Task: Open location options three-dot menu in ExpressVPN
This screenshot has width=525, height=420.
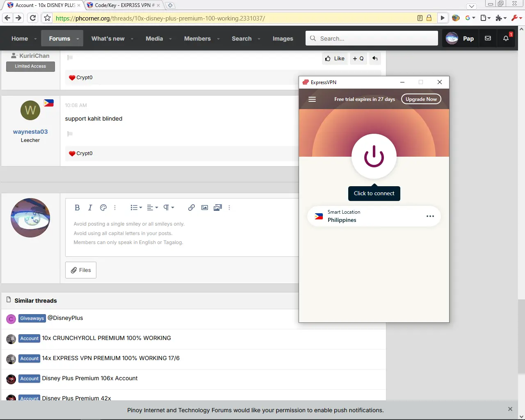Action: 430,216
